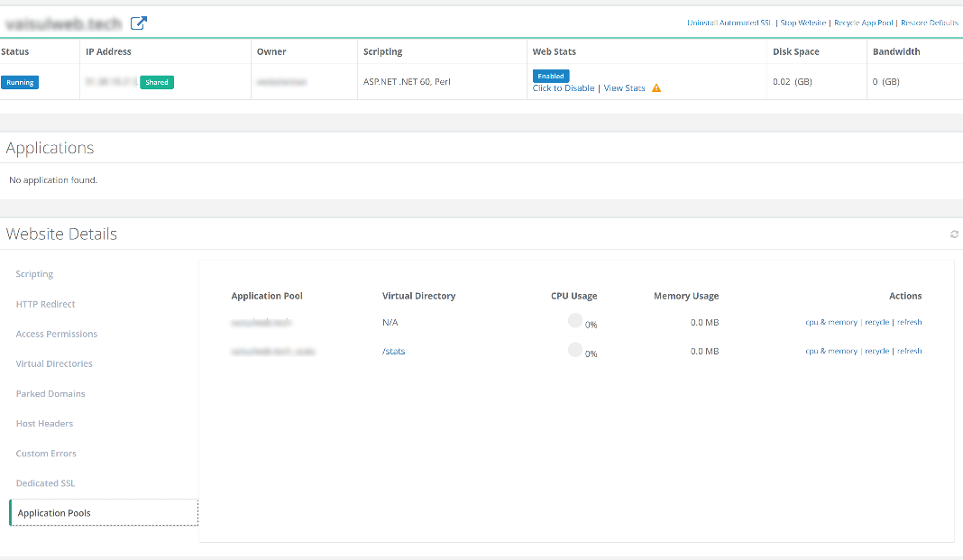Go to the Dedicated SSL tab
This screenshot has width=963, height=560.
pyautogui.click(x=45, y=483)
